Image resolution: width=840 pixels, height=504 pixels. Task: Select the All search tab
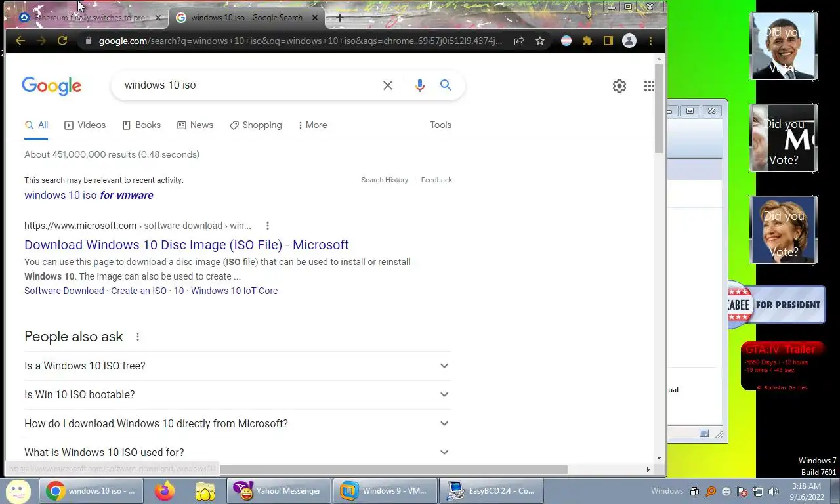coord(36,125)
